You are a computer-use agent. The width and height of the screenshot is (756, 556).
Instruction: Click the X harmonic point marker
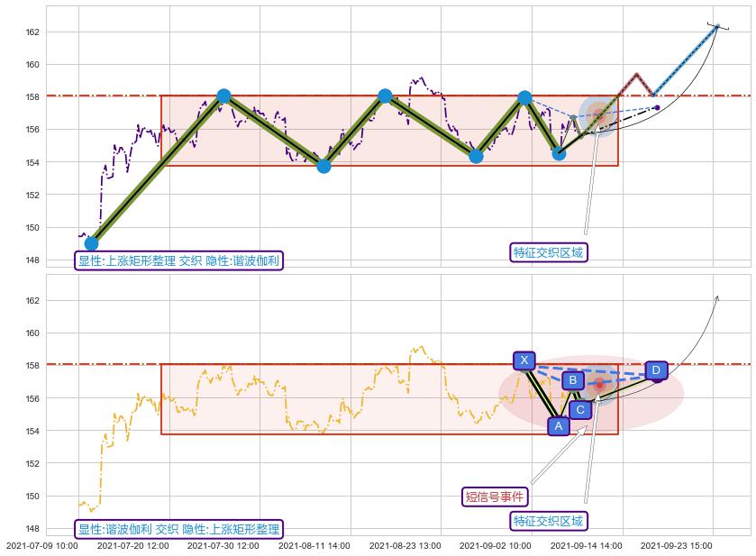524,360
